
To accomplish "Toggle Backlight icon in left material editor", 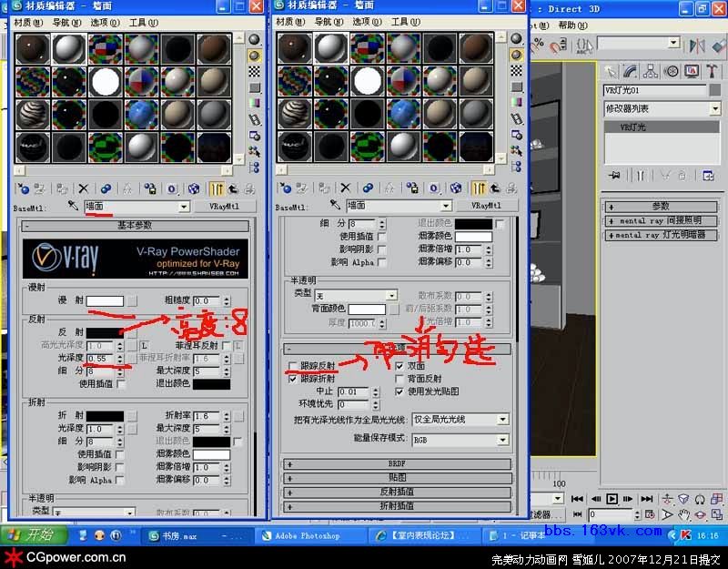I will [255, 56].
